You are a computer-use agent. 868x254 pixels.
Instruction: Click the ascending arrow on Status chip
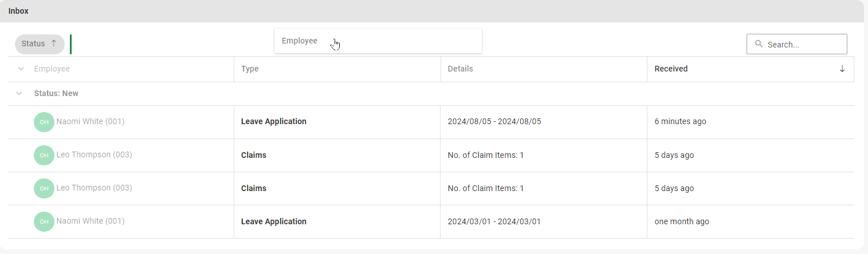tap(54, 43)
